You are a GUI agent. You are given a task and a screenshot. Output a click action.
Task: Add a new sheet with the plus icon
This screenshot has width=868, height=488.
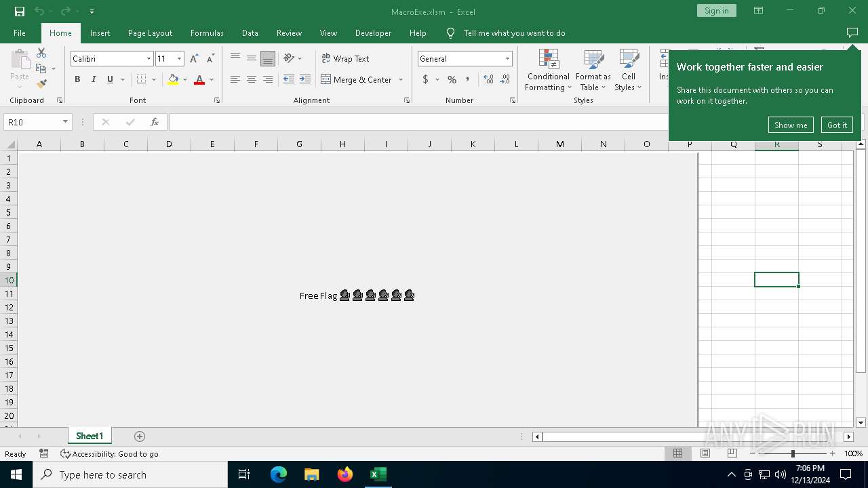(x=140, y=436)
